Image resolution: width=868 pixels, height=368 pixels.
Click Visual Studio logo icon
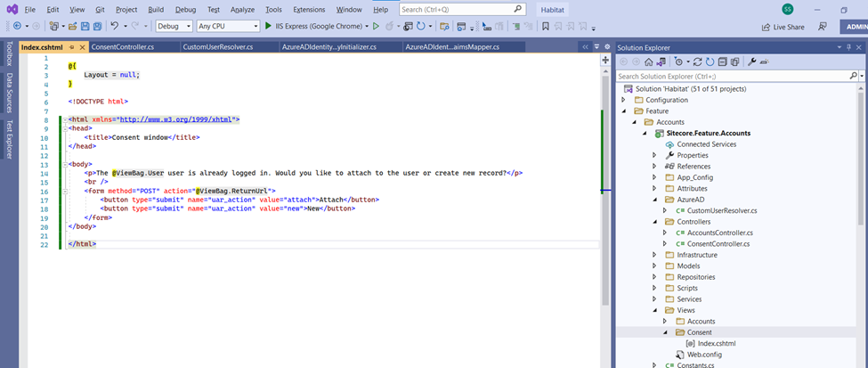[12, 10]
